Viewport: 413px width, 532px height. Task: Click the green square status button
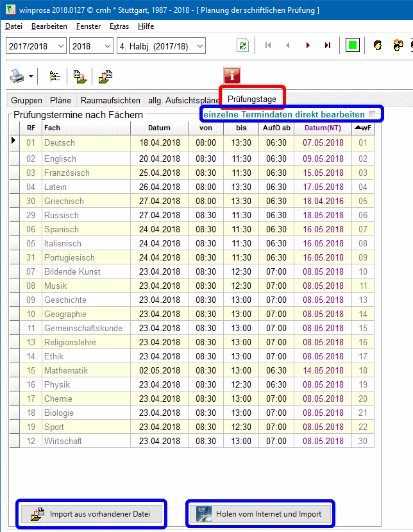pyautogui.click(x=352, y=46)
